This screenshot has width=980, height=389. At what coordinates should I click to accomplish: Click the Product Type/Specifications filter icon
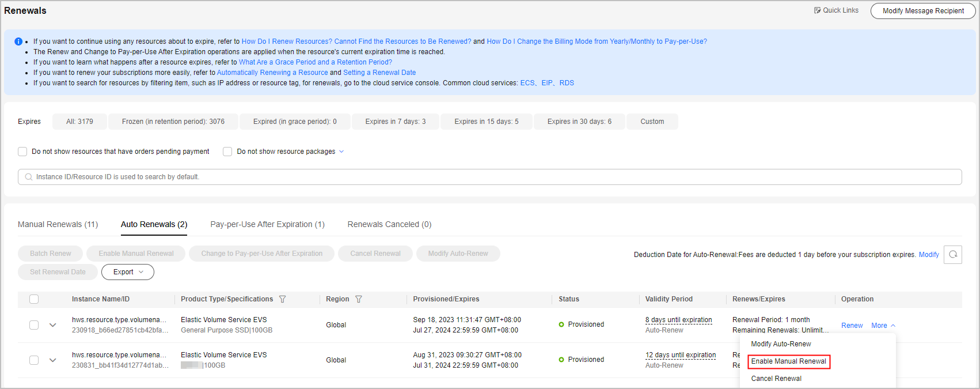pyautogui.click(x=282, y=299)
